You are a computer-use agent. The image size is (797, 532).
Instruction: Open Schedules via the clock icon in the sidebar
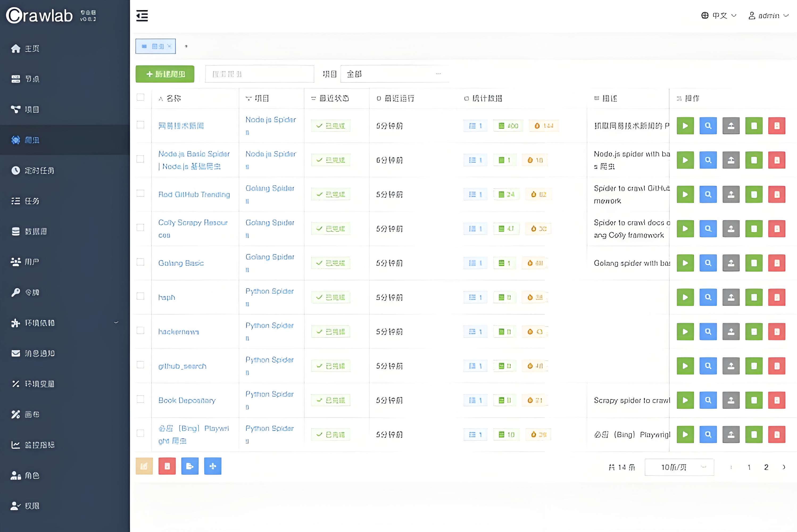(x=16, y=170)
